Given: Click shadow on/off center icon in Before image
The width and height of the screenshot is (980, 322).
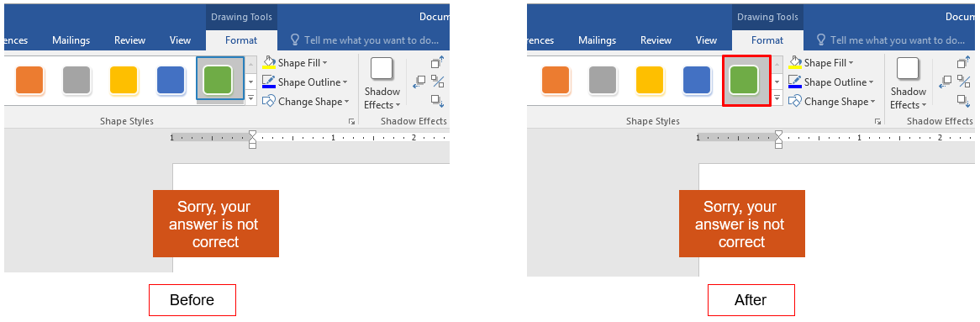Looking at the screenshot, I should coord(438,82).
